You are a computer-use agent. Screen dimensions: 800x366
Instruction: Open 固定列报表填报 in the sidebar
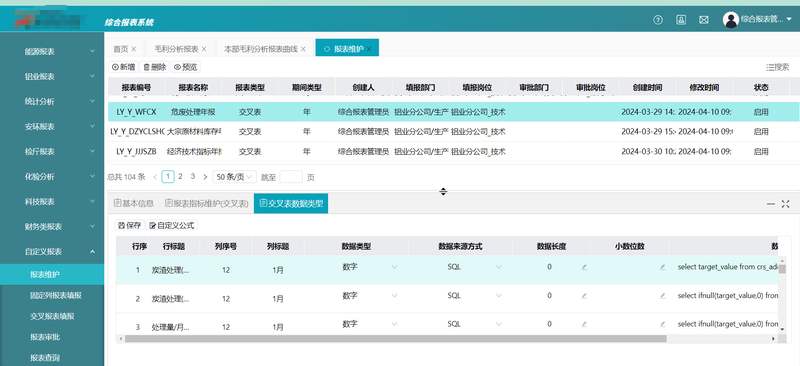[52, 296]
